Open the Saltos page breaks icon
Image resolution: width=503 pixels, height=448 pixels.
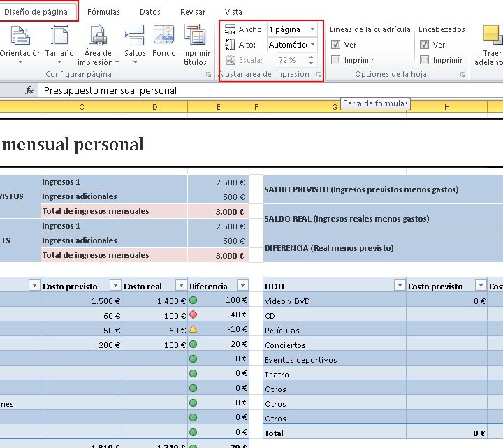(x=135, y=36)
